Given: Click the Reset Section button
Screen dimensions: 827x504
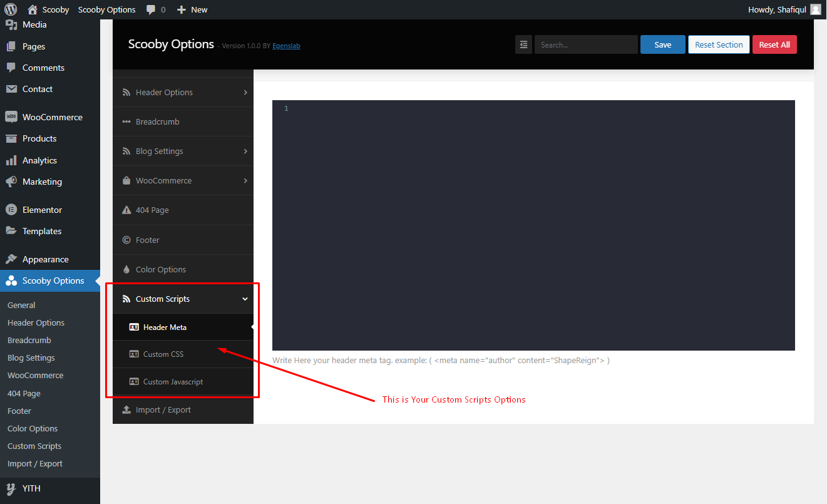Looking at the screenshot, I should [719, 44].
